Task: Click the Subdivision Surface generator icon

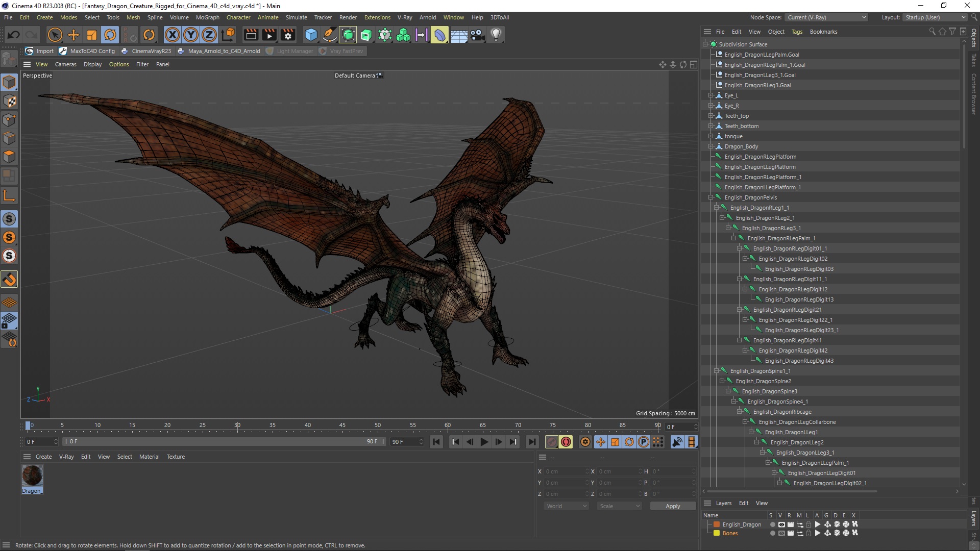Action: click(x=348, y=35)
